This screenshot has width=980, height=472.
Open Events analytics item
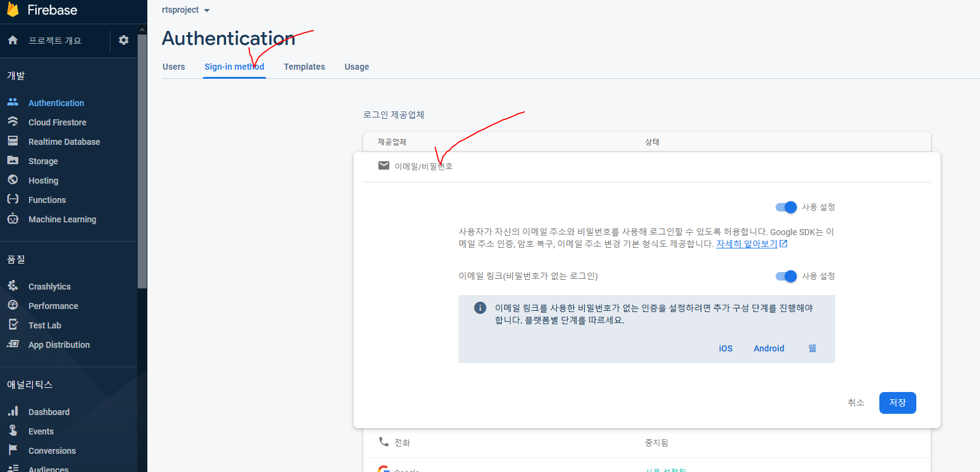41,431
